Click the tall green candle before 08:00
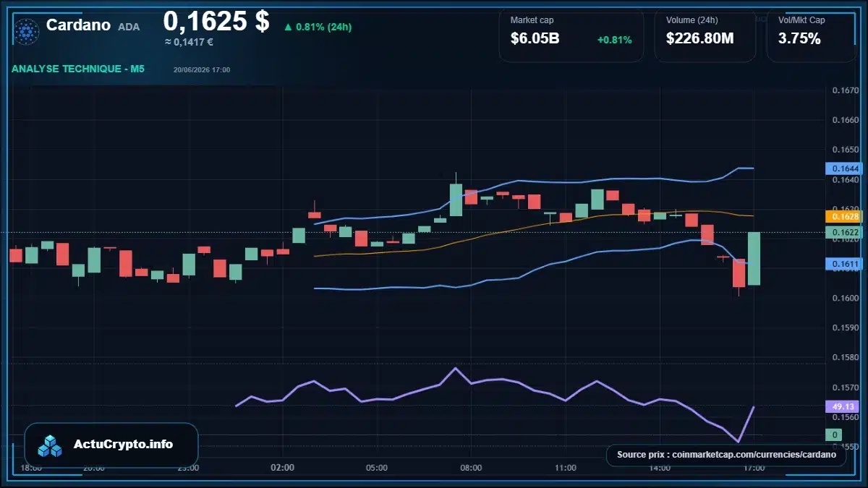 coord(456,200)
